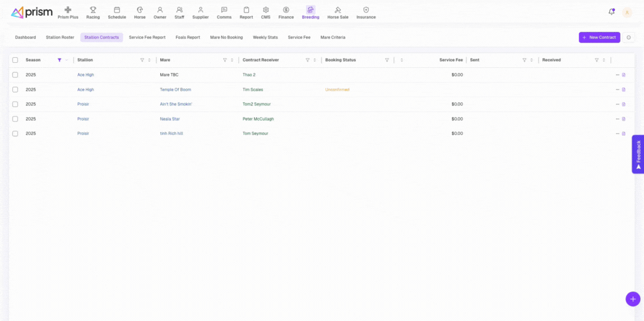Image resolution: width=644 pixels, height=321 pixels.
Task: Open the Finance dollar icon
Action: (x=286, y=10)
